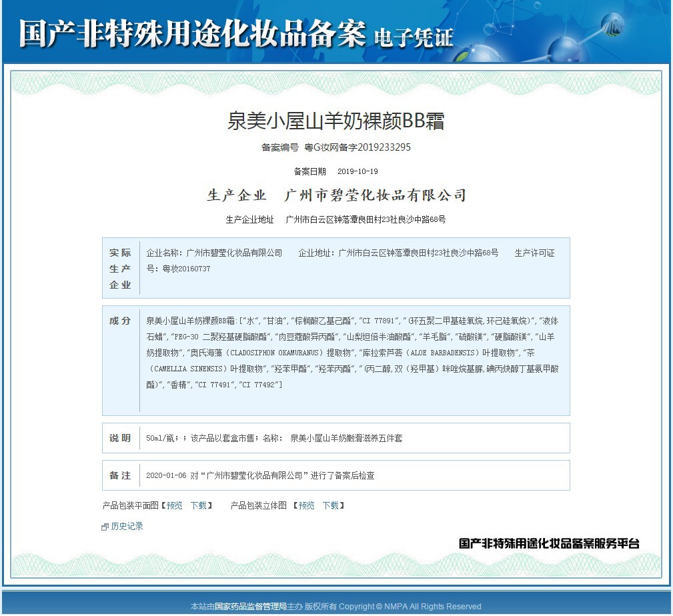
Task: Click the 下载 link for 产品包装平面图
Action: pyautogui.click(x=199, y=505)
